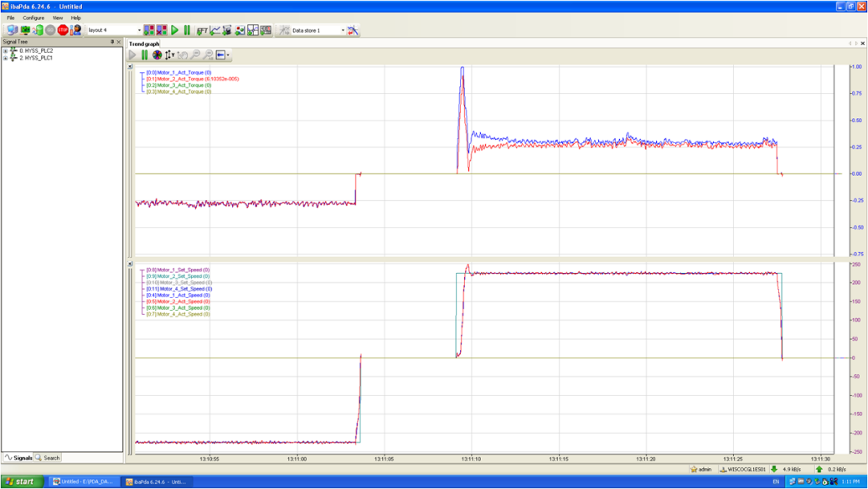Select Motor_1_Set_Speed legend entry

pos(178,270)
